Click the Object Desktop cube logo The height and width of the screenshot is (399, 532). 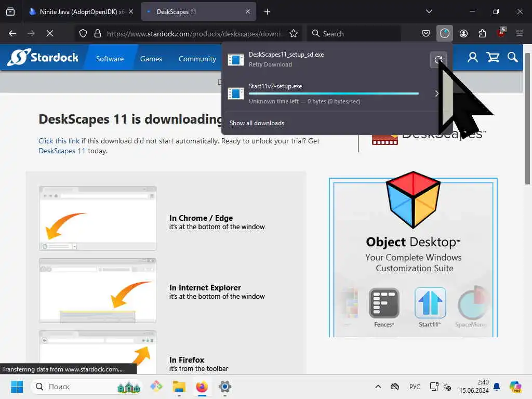pos(413,199)
